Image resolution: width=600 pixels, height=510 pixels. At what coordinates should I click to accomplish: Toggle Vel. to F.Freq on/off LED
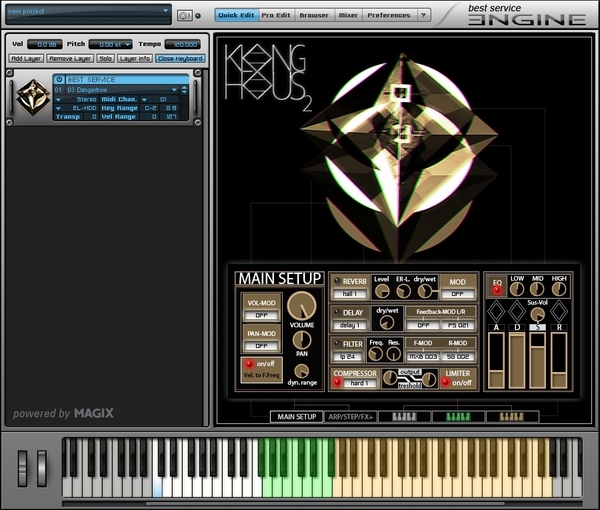point(247,364)
